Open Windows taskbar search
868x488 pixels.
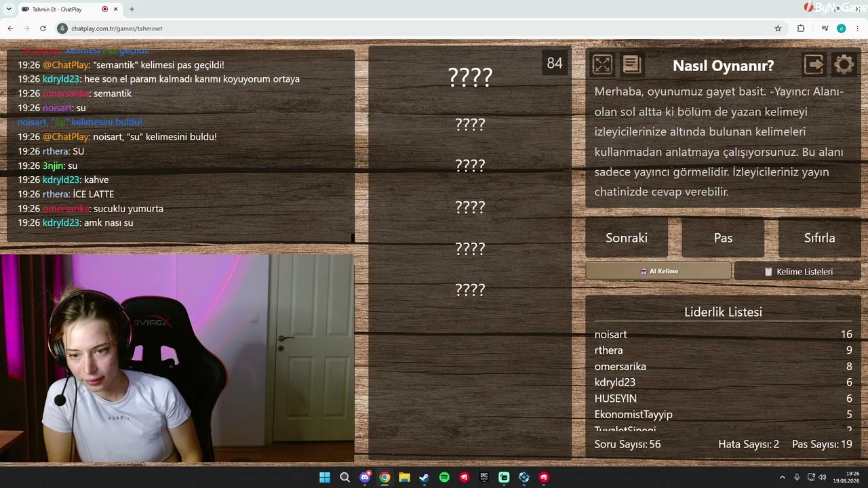[344, 477]
